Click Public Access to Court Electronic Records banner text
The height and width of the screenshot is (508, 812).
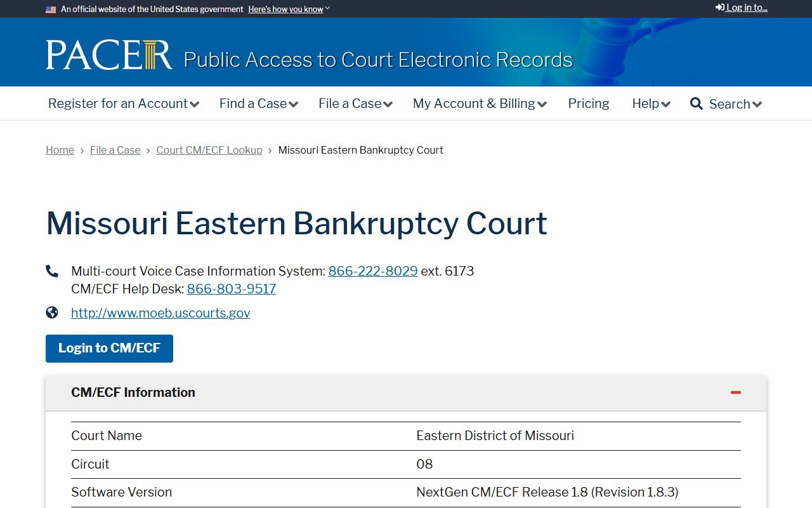click(378, 60)
